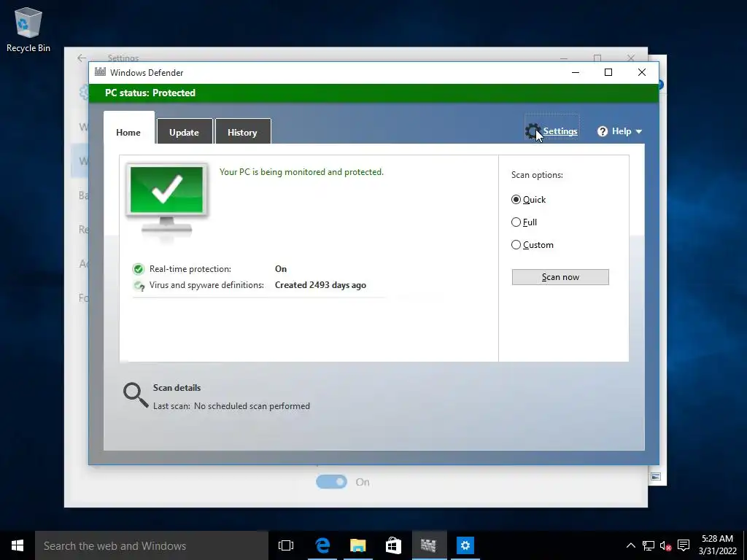Image resolution: width=747 pixels, height=560 pixels.
Task: Minimize the Windows Defender window
Action: tap(576, 72)
